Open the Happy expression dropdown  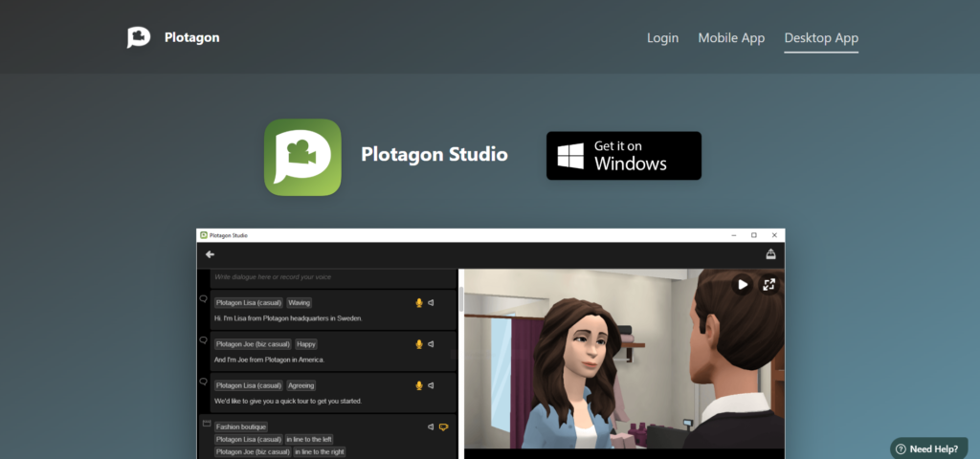coord(306,344)
